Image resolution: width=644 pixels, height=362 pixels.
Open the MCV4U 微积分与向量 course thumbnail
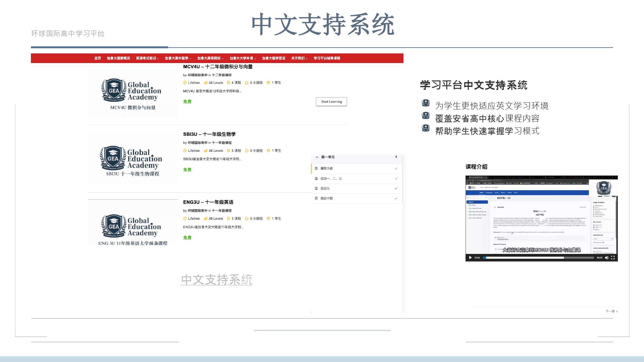coord(133,91)
